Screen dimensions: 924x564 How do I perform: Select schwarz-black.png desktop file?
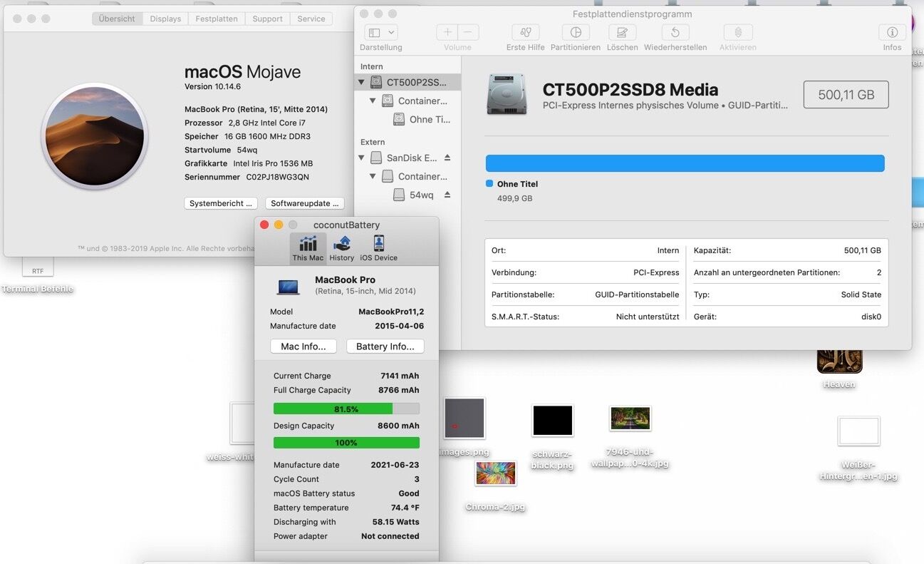point(552,421)
